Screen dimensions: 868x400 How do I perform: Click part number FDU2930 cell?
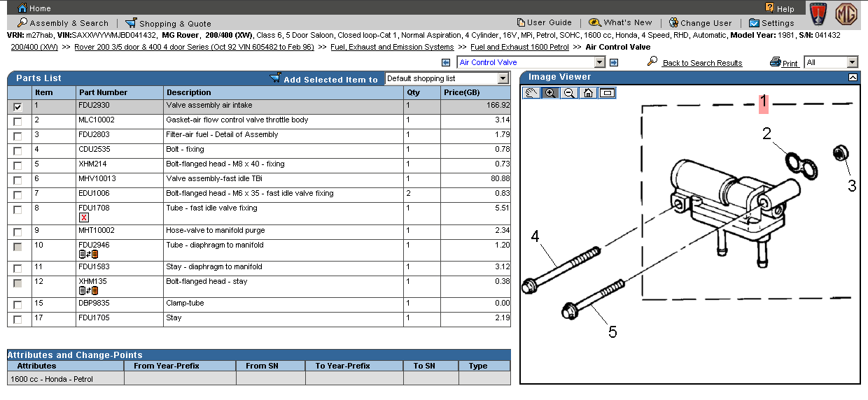[x=120, y=106]
